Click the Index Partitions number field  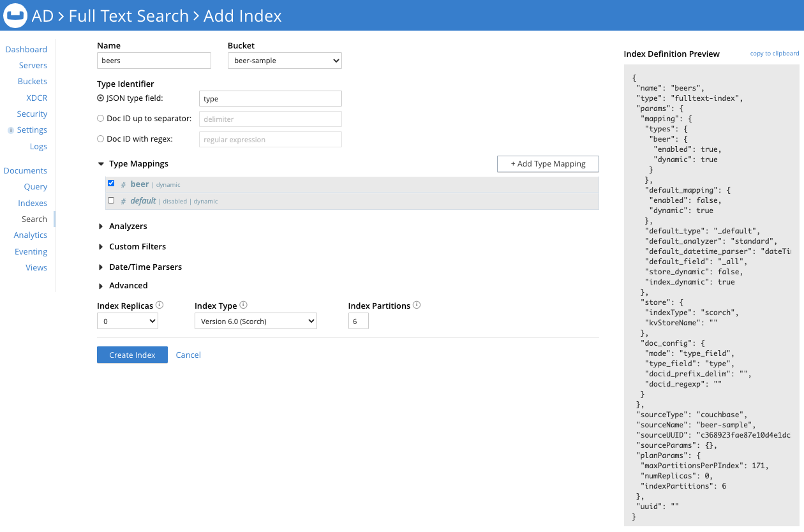[358, 321]
